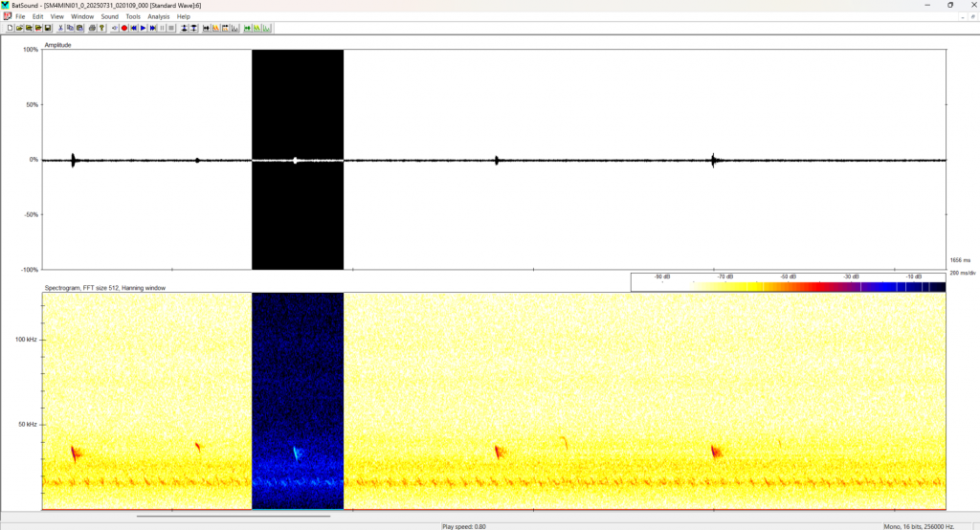This screenshot has height=530, width=980.
Task: Click the Copy icon in the toolbar
Action: 70,28
